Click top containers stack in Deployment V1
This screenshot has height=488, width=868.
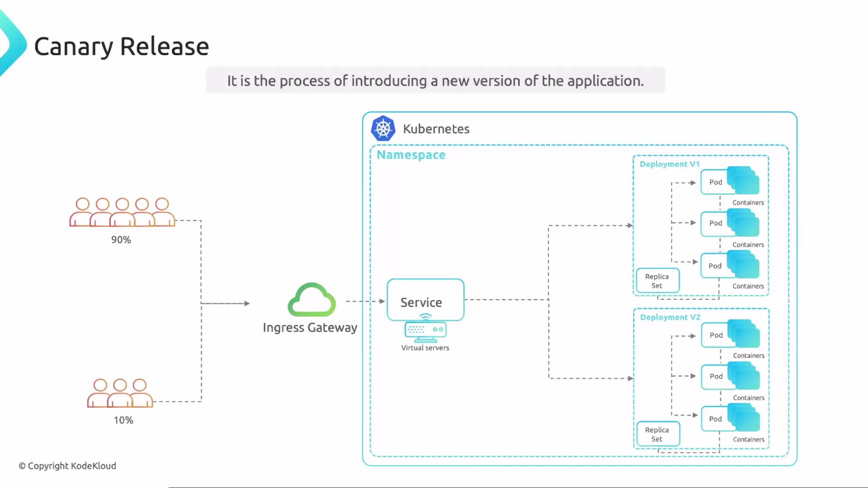[743, 180]
